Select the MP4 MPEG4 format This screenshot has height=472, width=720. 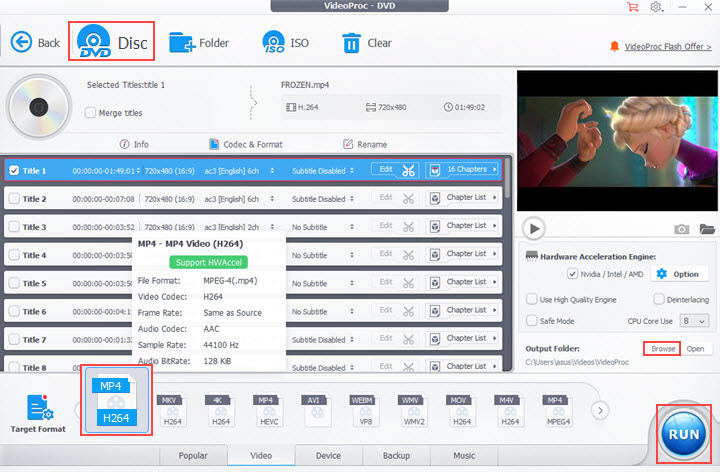tap(557, 410)
